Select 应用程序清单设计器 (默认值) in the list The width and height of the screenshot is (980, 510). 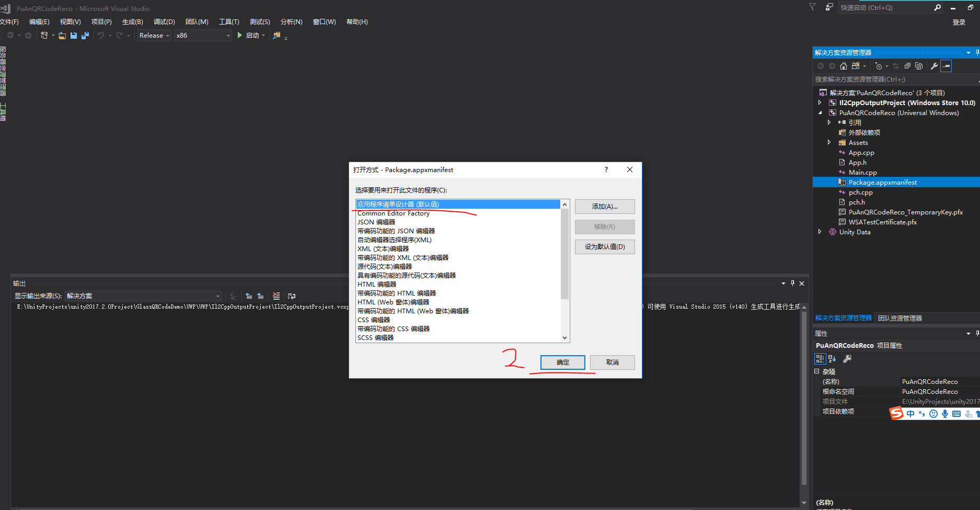pos(458,205)
